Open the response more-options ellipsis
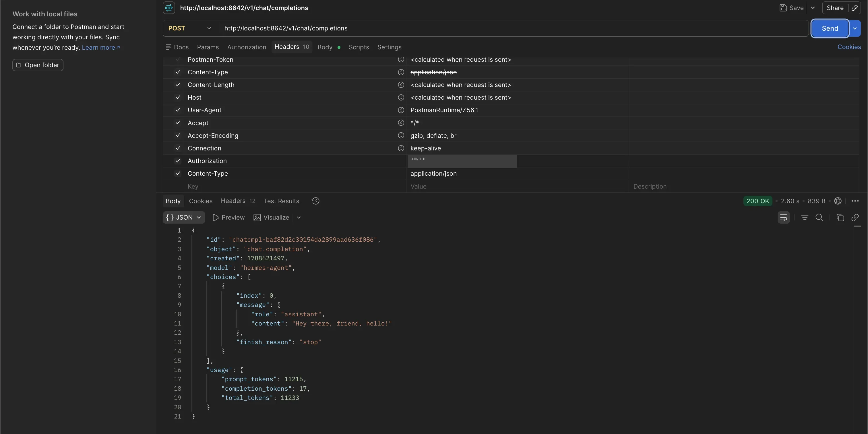 coord(855,201)
